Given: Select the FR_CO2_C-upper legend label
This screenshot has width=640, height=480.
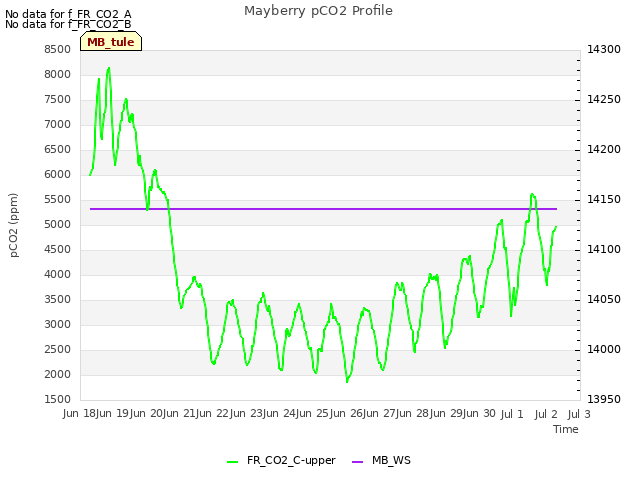Looking at the screenshot, I should pos(291,460).
